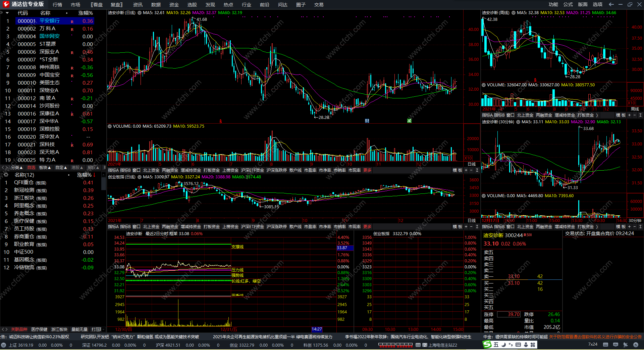The width and height of the screenshot is (644, 350).
Task: Click 指标A button under weekly chart
Action: point(487,115)
